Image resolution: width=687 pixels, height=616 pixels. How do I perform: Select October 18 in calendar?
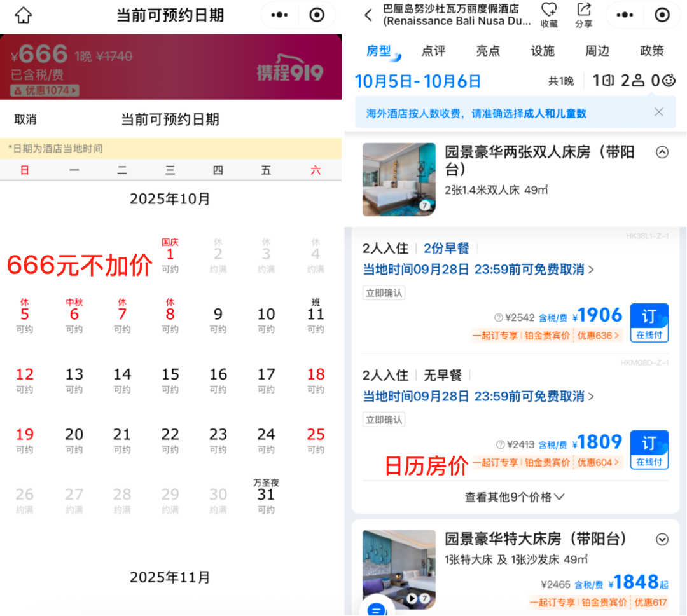coord(316,380)
